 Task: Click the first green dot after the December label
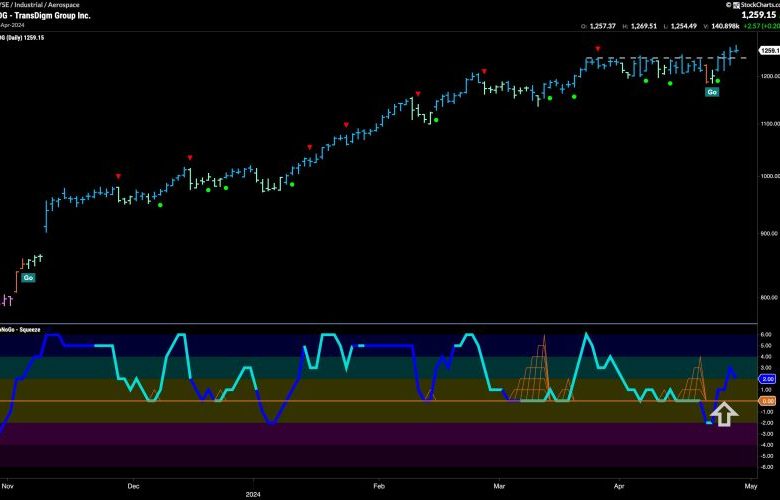[x=160, y=204]
